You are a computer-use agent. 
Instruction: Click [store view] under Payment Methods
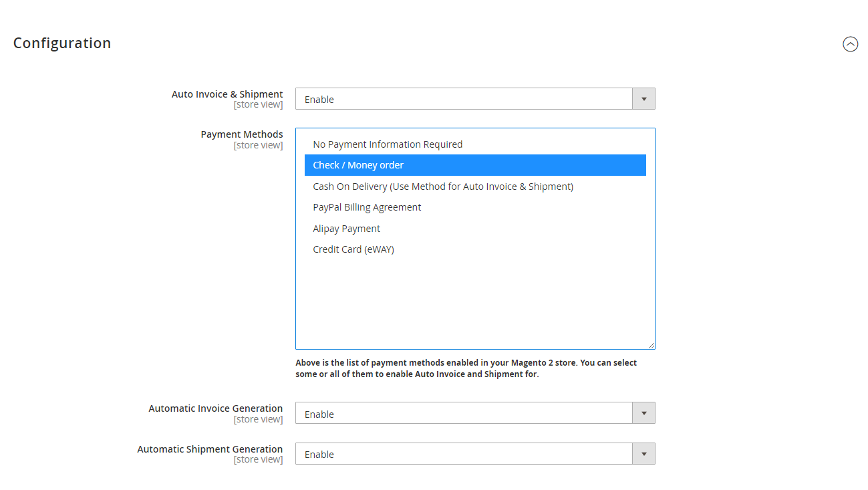259,144
